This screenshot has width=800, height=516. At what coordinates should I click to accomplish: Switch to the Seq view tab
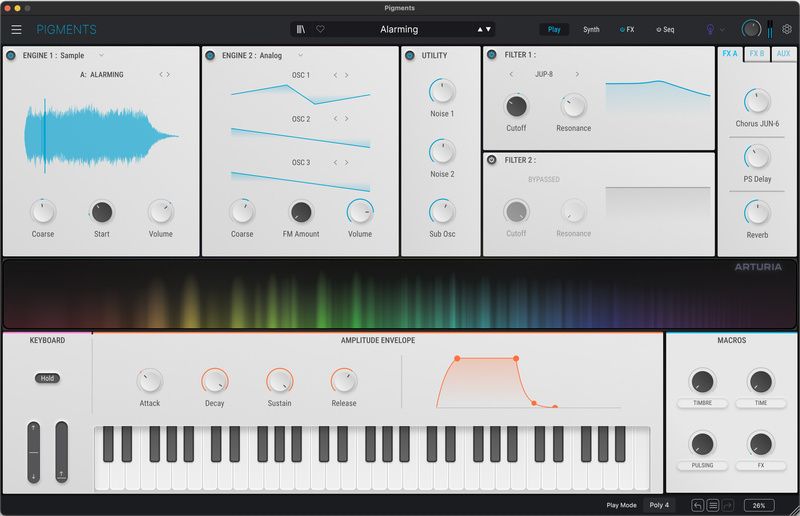(665, 30)
